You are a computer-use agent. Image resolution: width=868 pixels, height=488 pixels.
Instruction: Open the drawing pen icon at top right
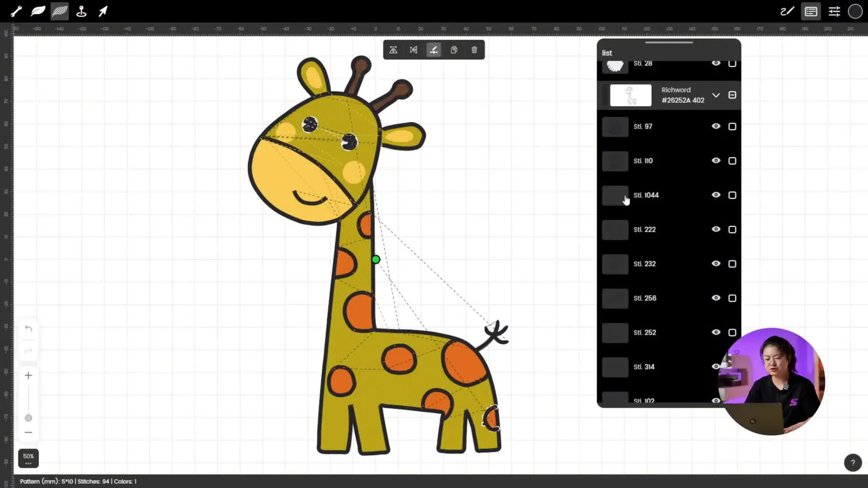787,11
